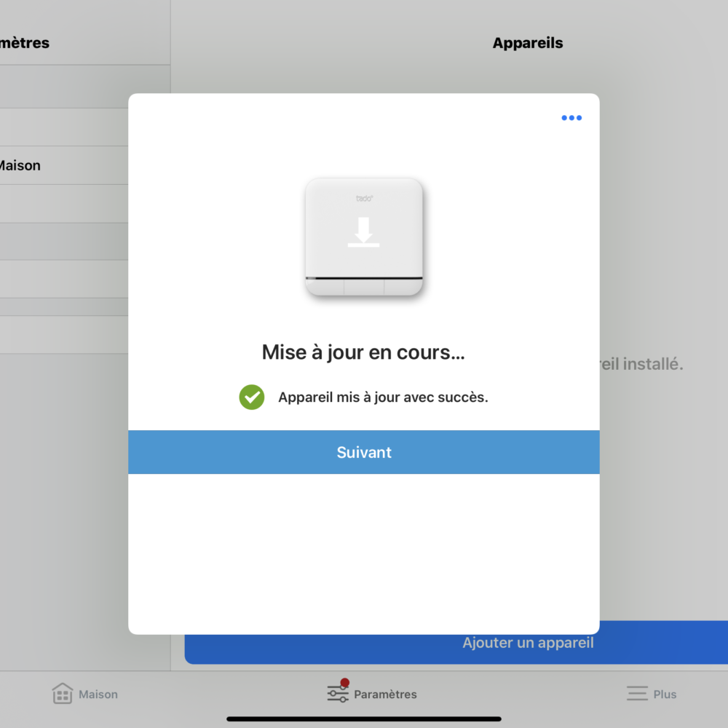
Task: Click the house icon in bottom bar
Action: (x=62, y=693)
